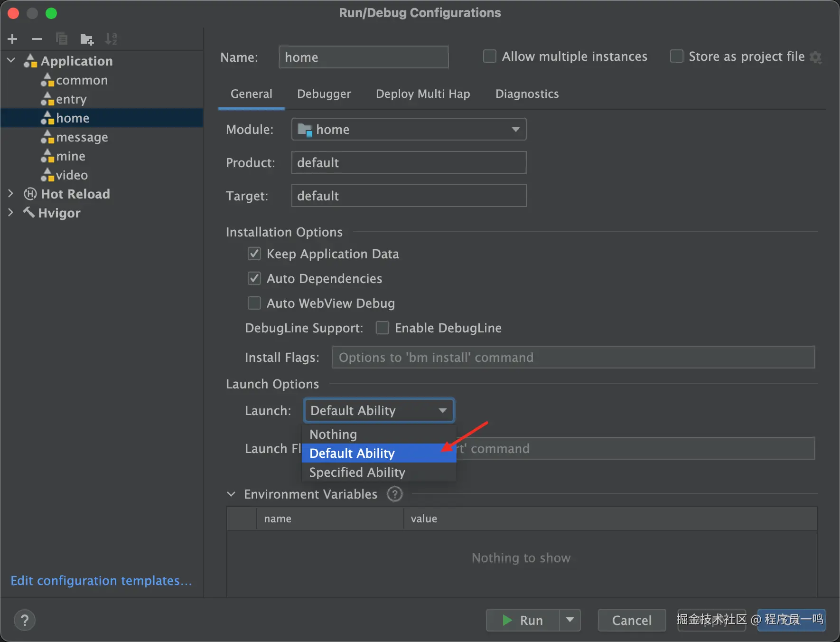Expand the Hot Reload tree node
Screen dimensions: 840x642
click(11, 194)
